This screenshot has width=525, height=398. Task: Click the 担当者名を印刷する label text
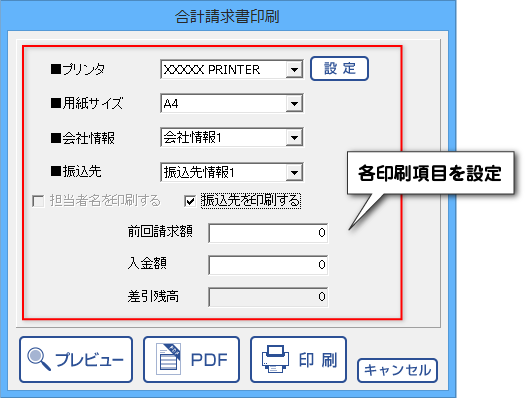pyautogui.click(x=105, y=201)
